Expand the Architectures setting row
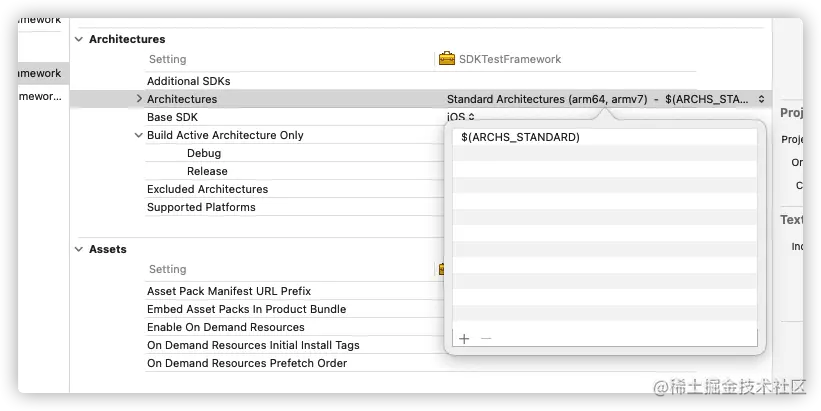Image resolution: width=821 pixels, height=411 pixels. (139, 99)
